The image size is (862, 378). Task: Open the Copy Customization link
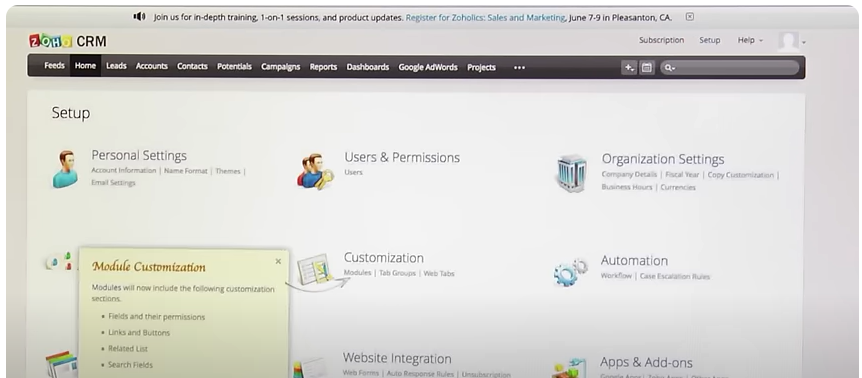[741, 175]
